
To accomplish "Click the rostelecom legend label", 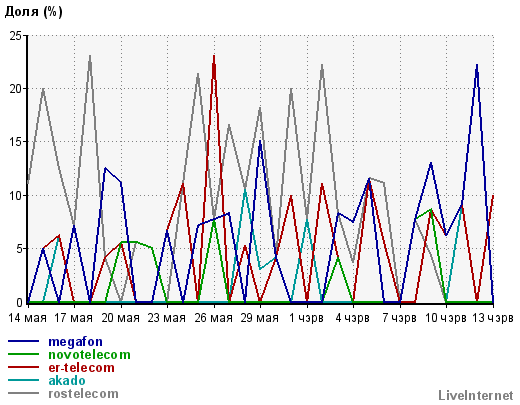I will click(83, 394).
